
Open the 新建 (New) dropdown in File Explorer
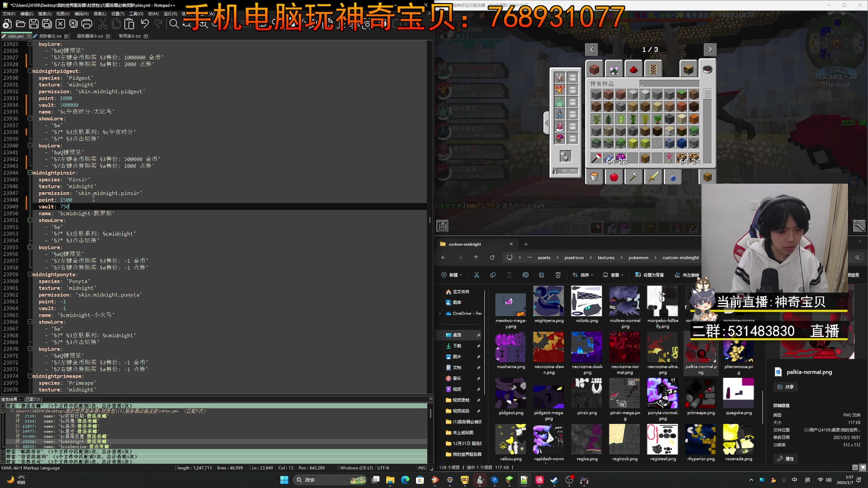click(x=451, y=275)
